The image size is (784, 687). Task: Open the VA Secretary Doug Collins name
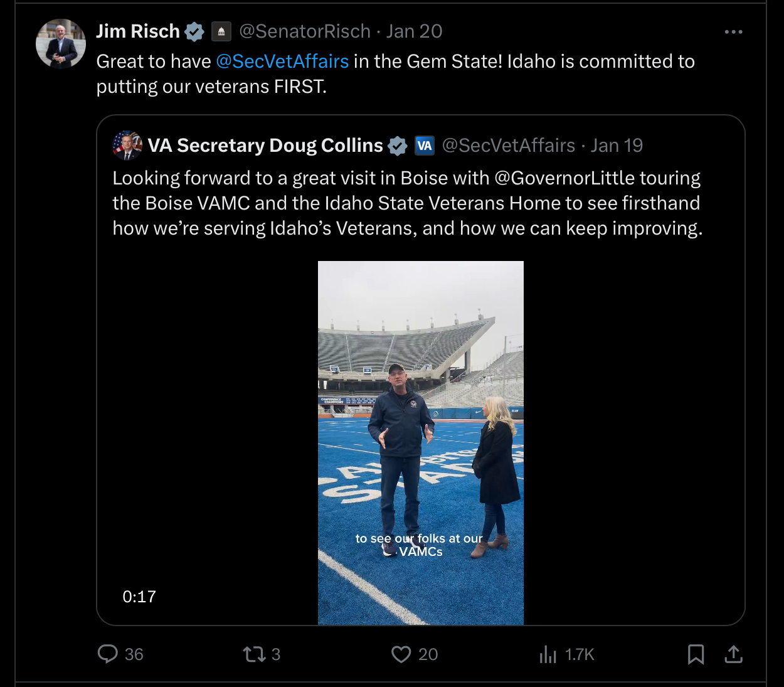265,146
